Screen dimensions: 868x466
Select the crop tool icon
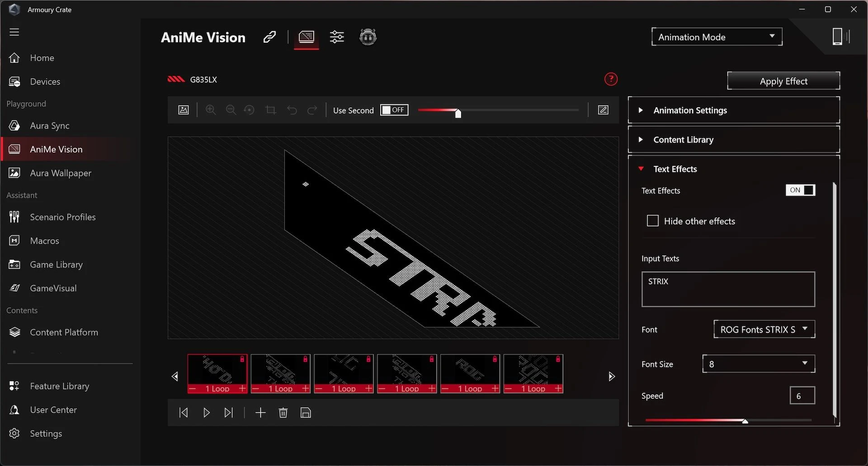[271, 110]
